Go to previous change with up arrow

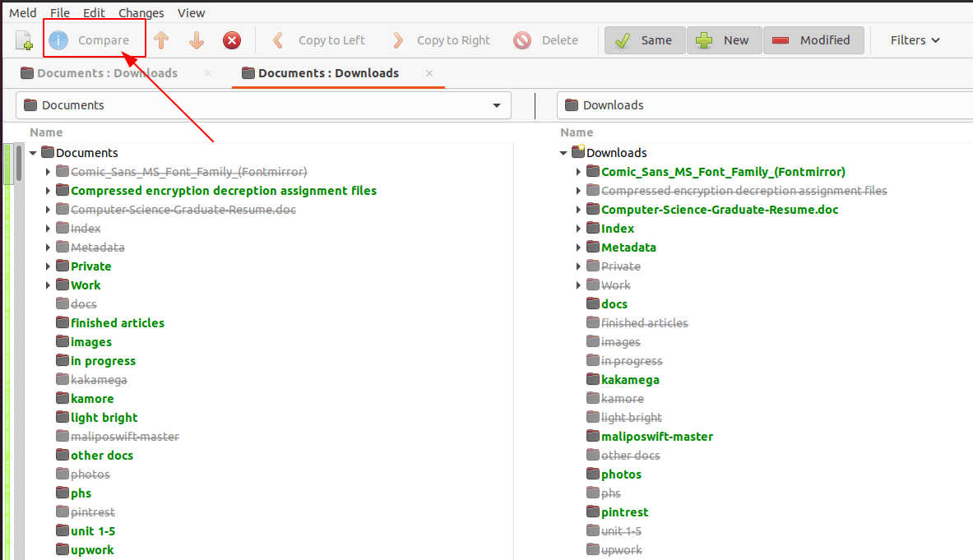click(x=161, y=40)
